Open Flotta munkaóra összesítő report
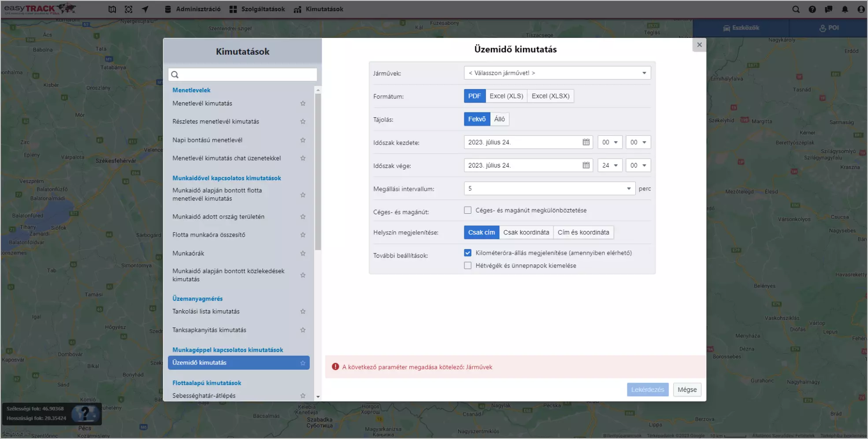 (209, 234)
